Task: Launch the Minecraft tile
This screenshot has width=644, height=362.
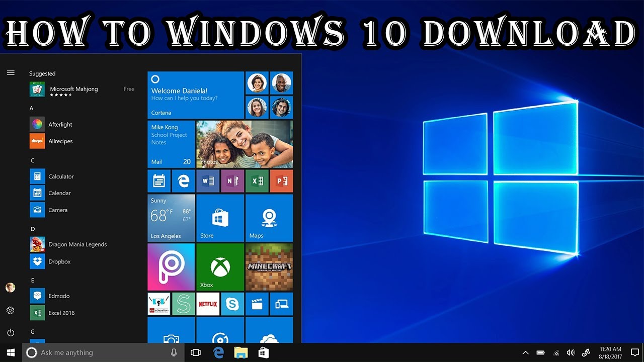Action: [269, 267]
